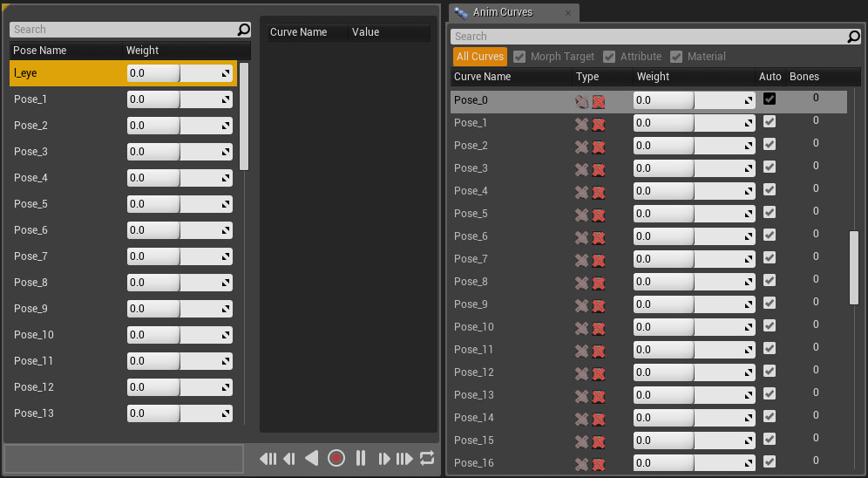This screenshot has height=478, width=868.
Task: Play the animation in reverse
Action: tap(312, 458)
